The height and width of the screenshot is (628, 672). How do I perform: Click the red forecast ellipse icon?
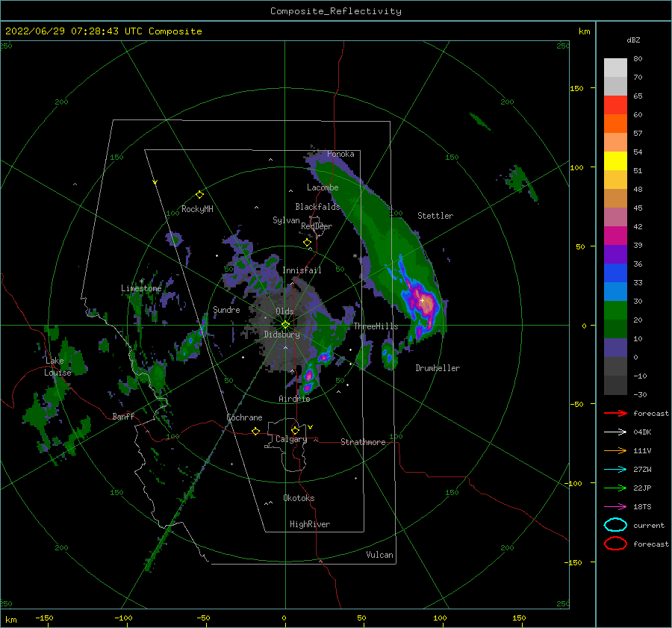pyautogui.click(x=615, y=544)
